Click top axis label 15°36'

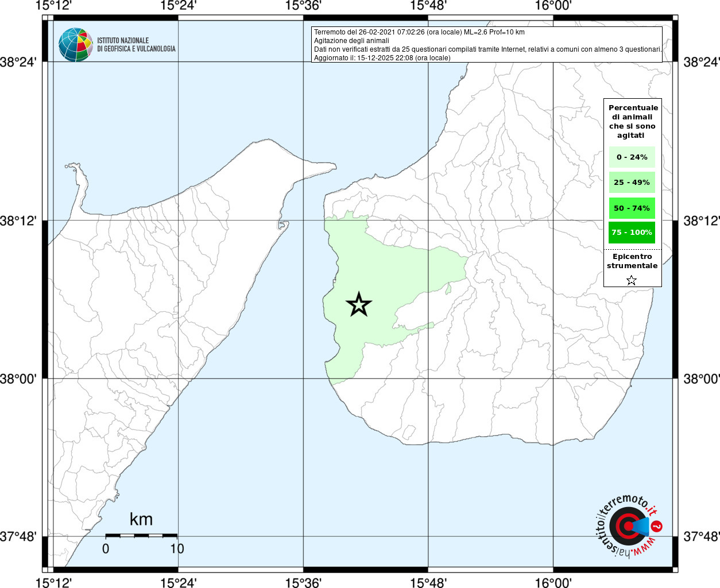[303, 6]
